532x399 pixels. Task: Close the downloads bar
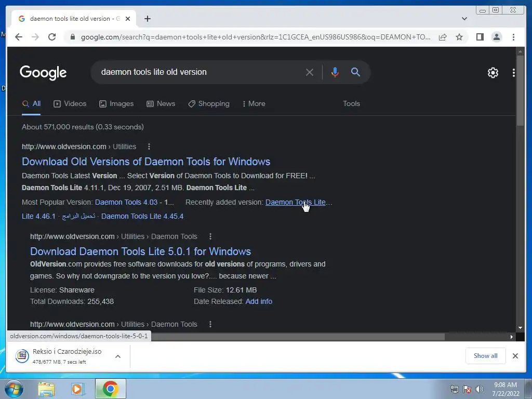click(x=515, y=356)
